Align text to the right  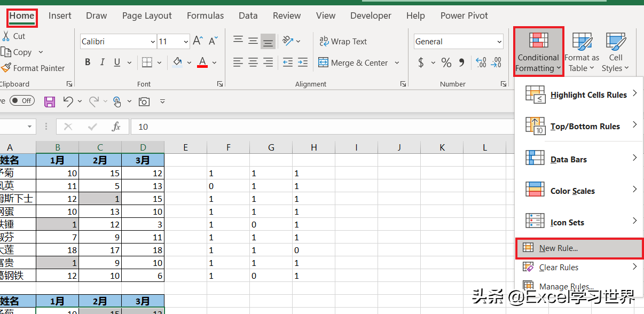[268, 62]
